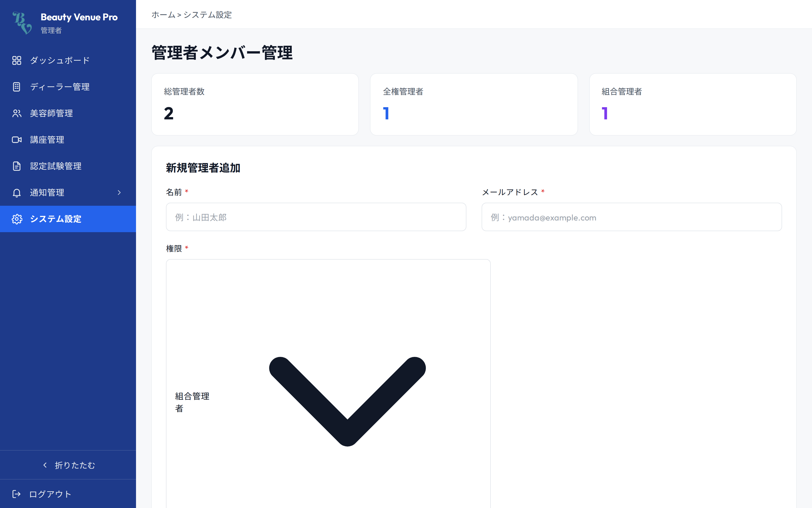Click the 組合管理者 stat card
812x508 pixels.
[692, 104]
